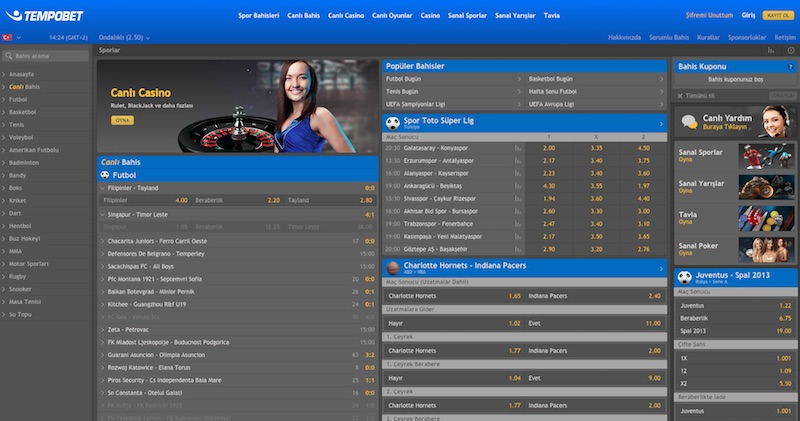Open the Sanal Poker thumbnail tile

(766, 250)
